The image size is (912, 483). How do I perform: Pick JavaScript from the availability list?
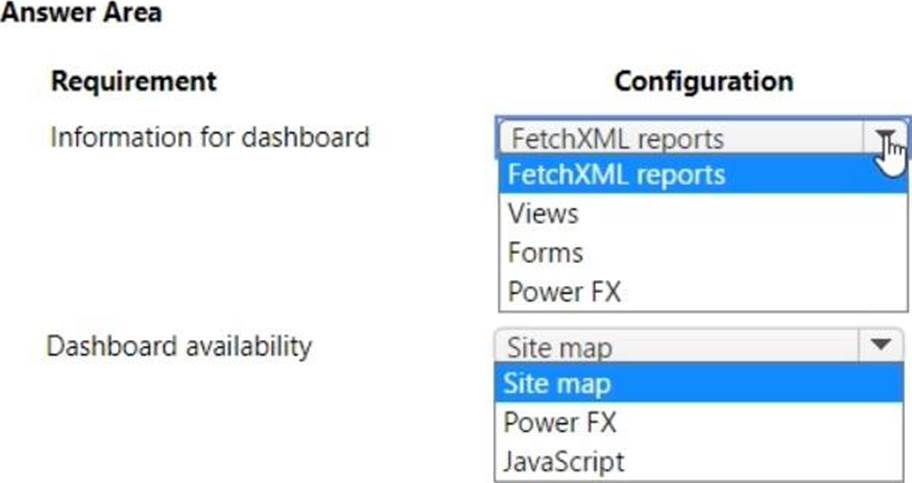pyautogui.click(x=564, y=461)
